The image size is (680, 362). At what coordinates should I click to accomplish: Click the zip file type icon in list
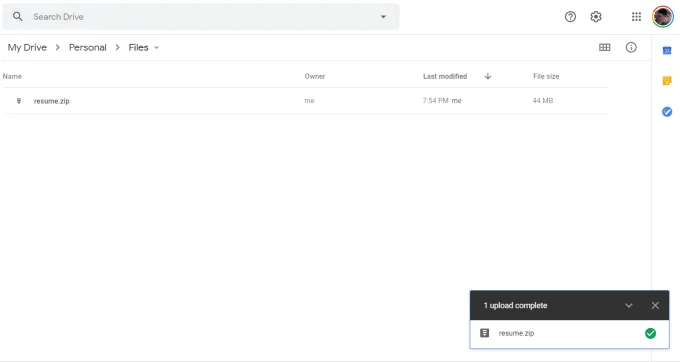pyautogui.click(x=19, y=101)
